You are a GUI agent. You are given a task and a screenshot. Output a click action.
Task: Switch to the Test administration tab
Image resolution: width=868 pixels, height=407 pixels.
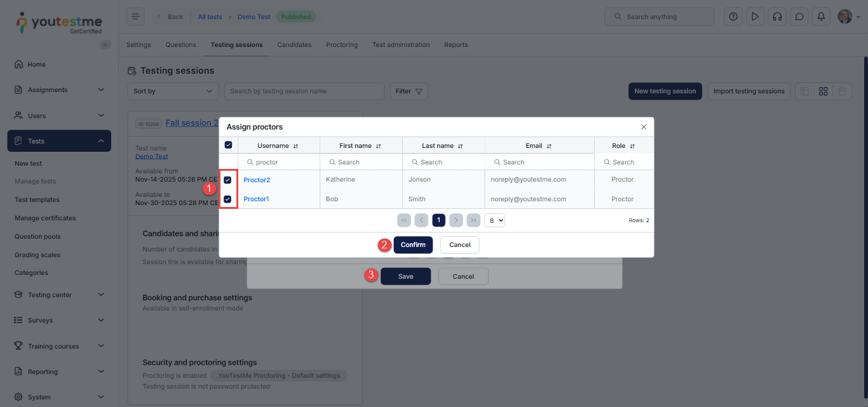tap(401, 45)
